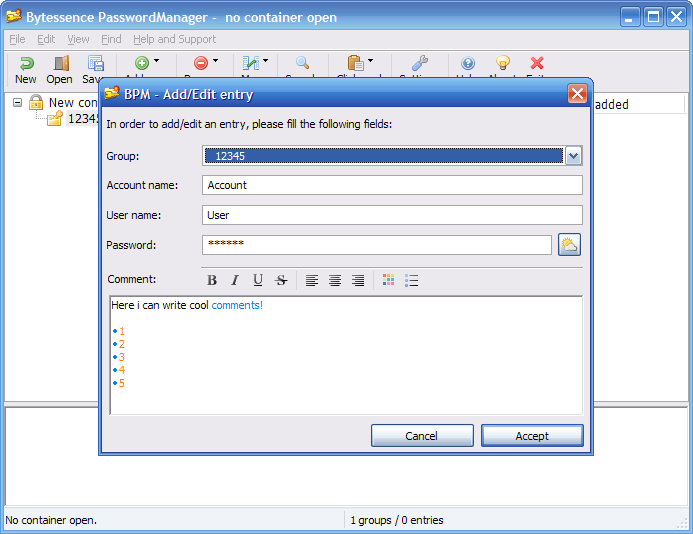Click the lightbulb About icon
This screenshot has height=534, width=693.
click(503, 63)
